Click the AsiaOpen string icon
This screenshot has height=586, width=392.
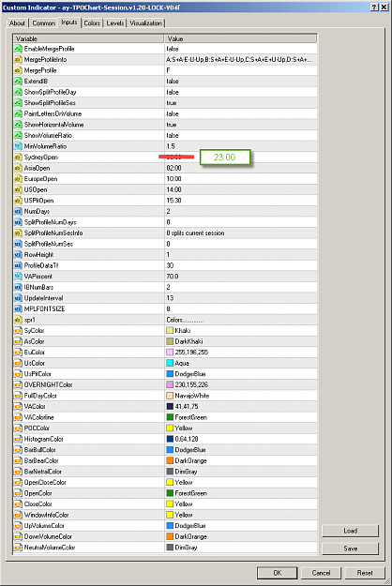click(x=18, y=168)
